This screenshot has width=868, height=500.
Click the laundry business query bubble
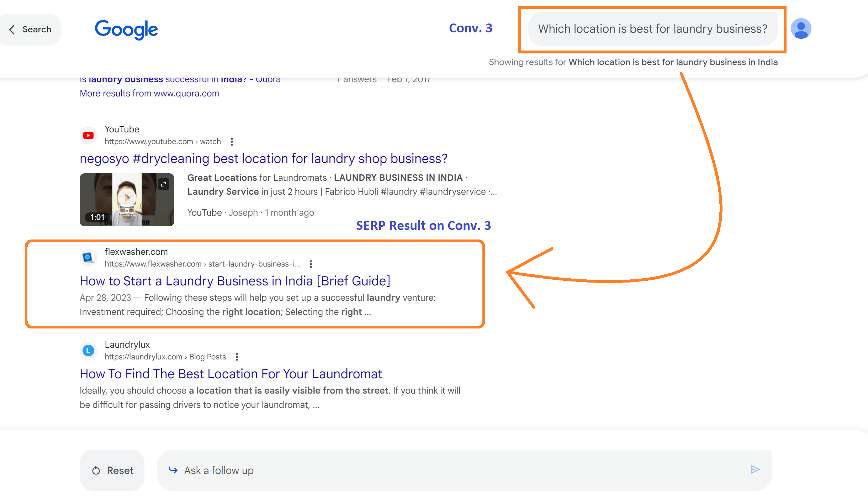click(x=652, y=29)
